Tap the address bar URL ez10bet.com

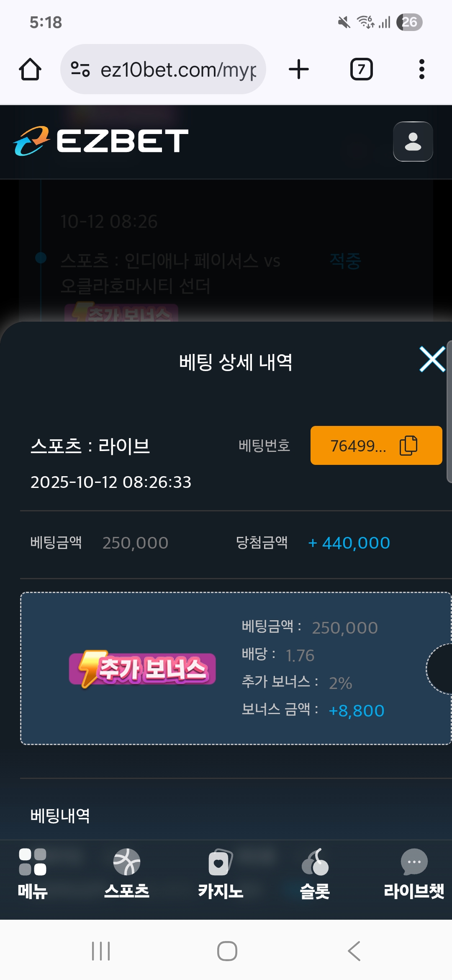tap(179, 70)
